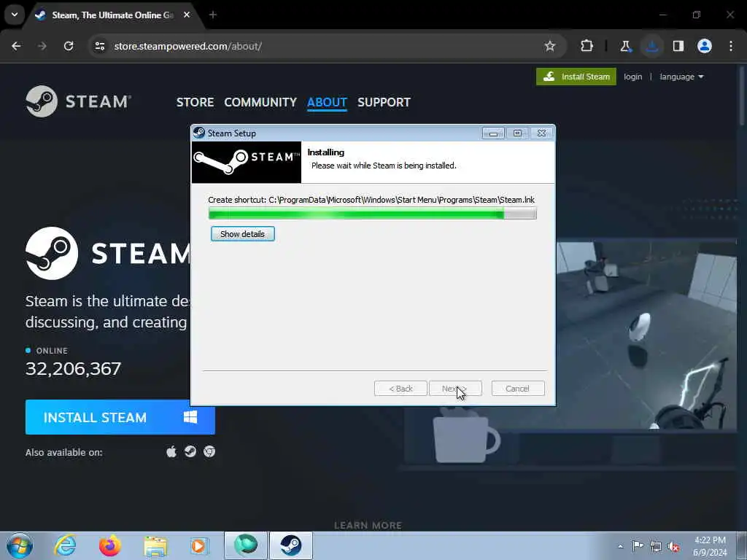Open the ABOUT menu item
Screen dimensions: 747x560
327,102
